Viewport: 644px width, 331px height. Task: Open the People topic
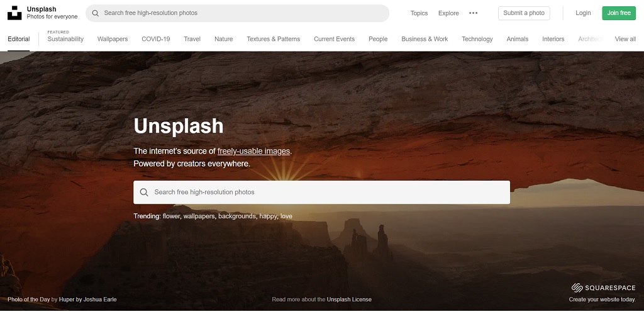[x=378, y=39]
